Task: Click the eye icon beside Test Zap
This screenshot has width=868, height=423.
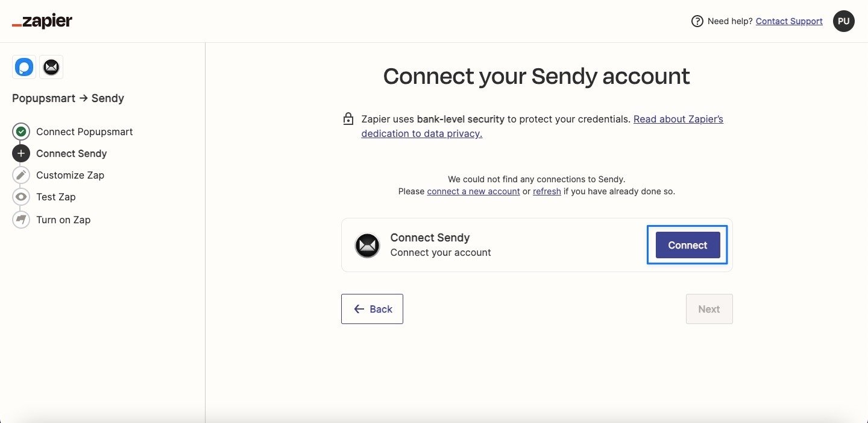Action: (20, 197)
